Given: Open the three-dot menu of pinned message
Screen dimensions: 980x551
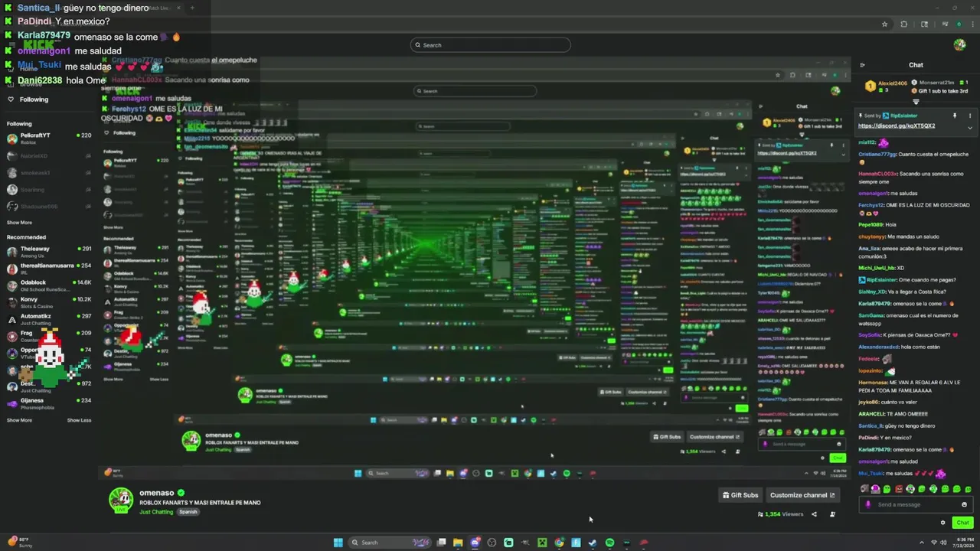Looking at the screenshot, I should click(969, 116).
